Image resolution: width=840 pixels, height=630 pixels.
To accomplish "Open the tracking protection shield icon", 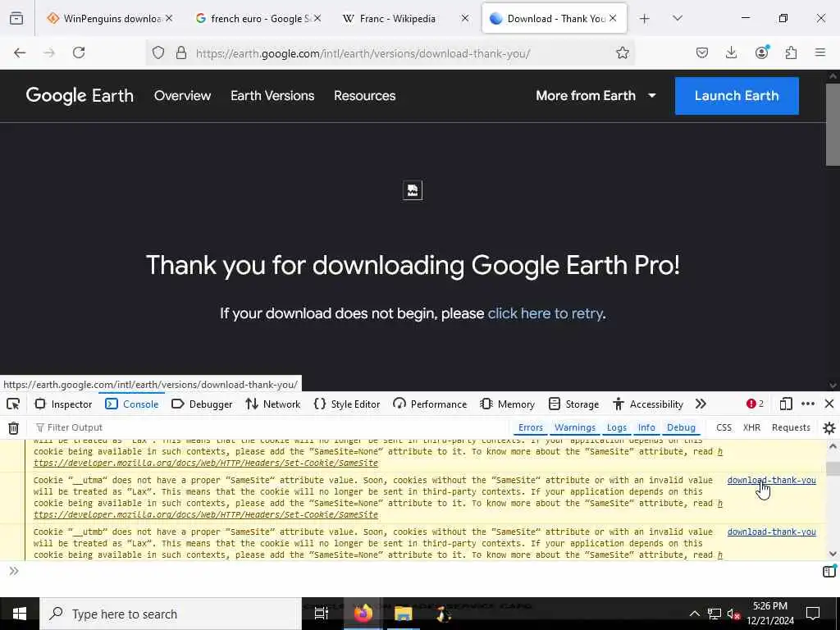I will tap(158, 52).
